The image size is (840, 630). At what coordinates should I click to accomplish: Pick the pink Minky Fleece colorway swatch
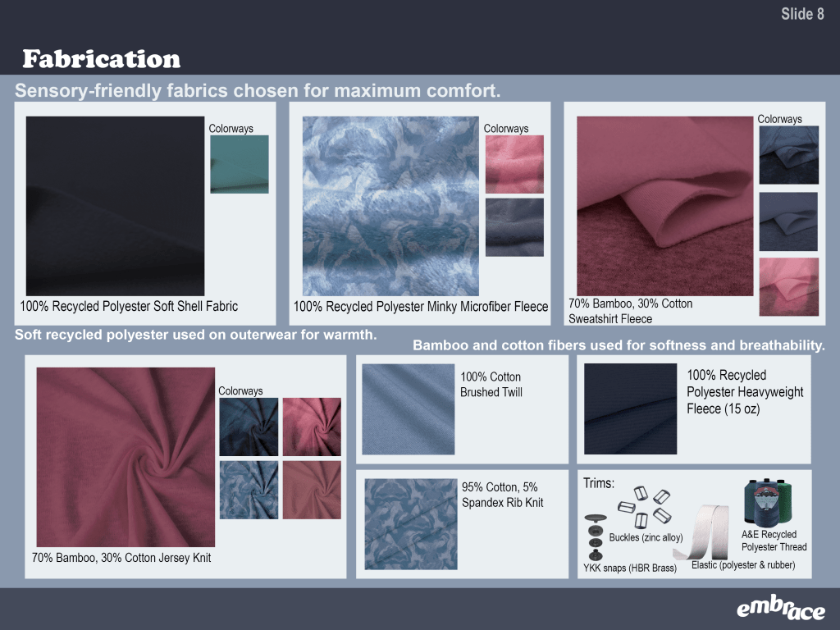[x=514, y=164]
